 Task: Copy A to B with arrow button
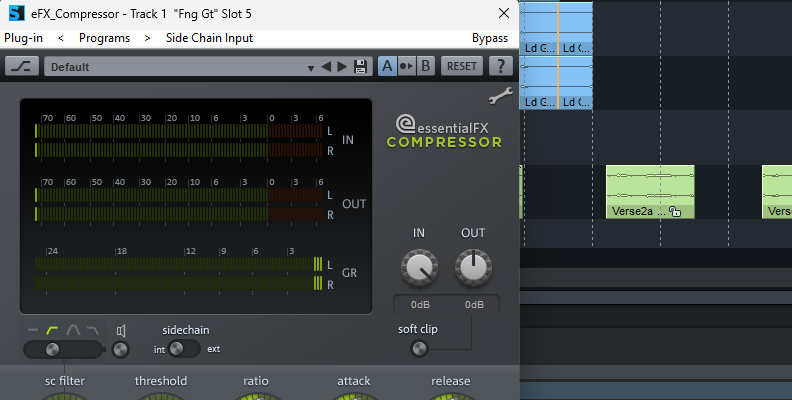click(x=406, y=67)
